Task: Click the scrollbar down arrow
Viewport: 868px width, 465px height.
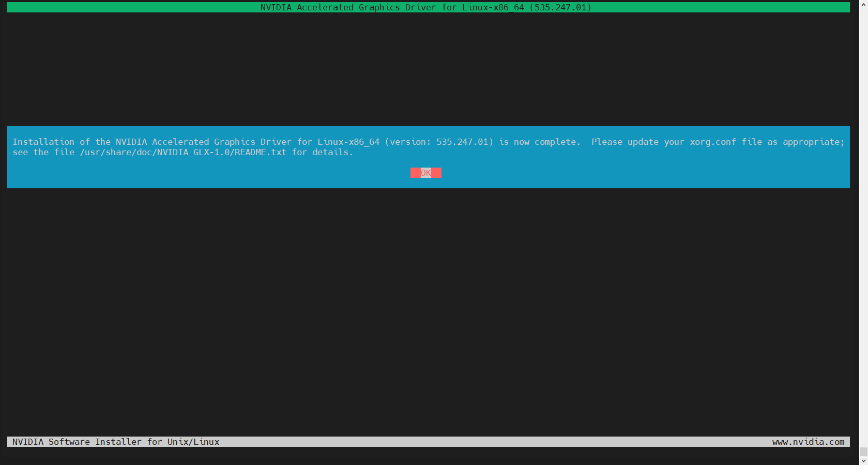Action: pos(863,460)
